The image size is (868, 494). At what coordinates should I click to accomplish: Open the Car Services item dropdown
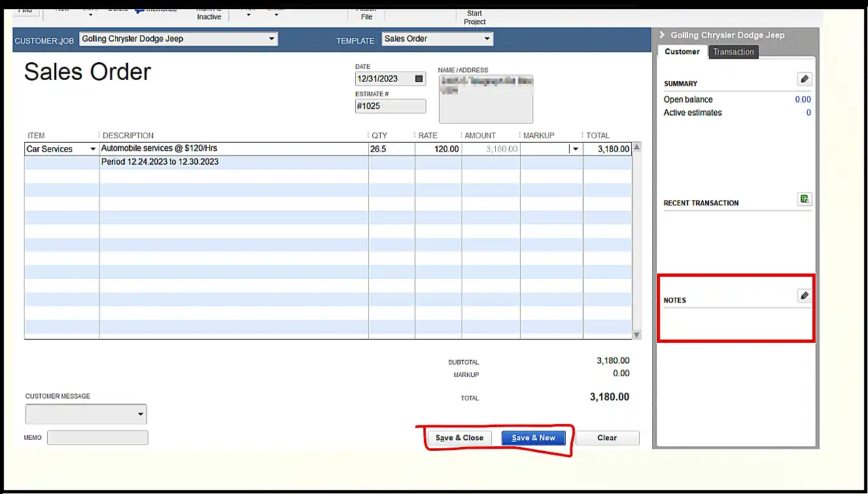(x=93, y=149)
